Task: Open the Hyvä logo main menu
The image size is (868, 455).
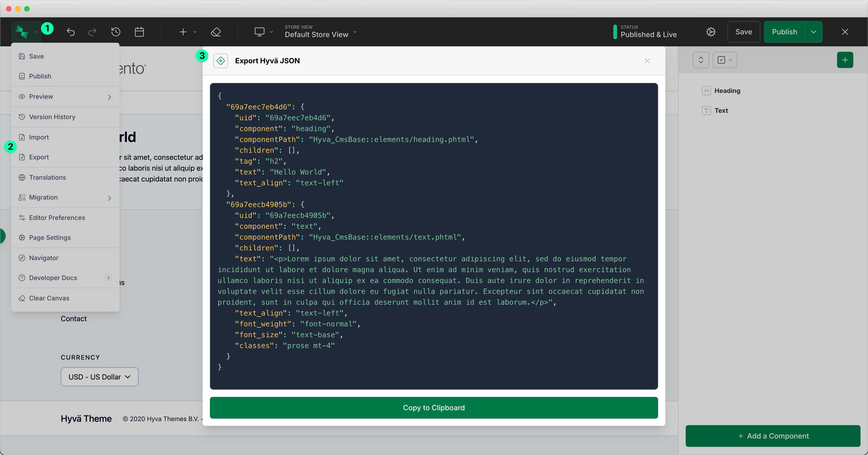Action: (x=26, y=32)
